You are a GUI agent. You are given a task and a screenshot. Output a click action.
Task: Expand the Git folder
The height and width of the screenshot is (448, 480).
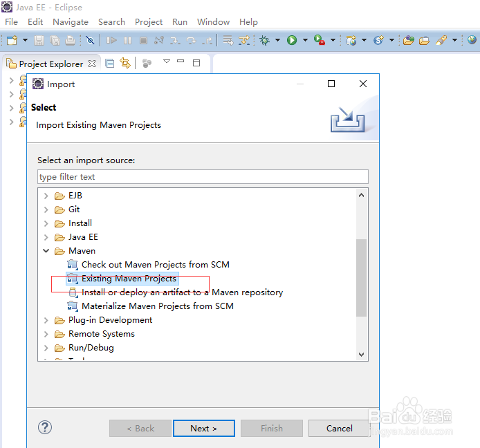point(46,209)
